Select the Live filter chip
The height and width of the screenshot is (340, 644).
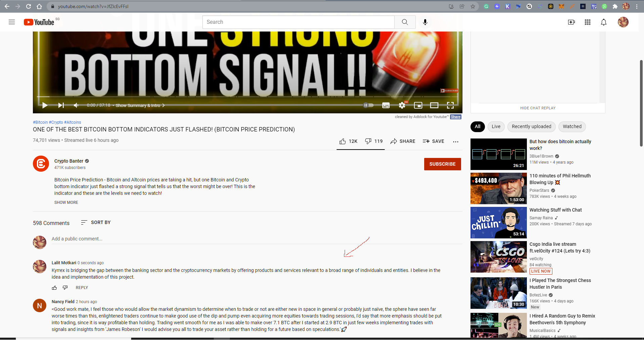click(496, 127)
